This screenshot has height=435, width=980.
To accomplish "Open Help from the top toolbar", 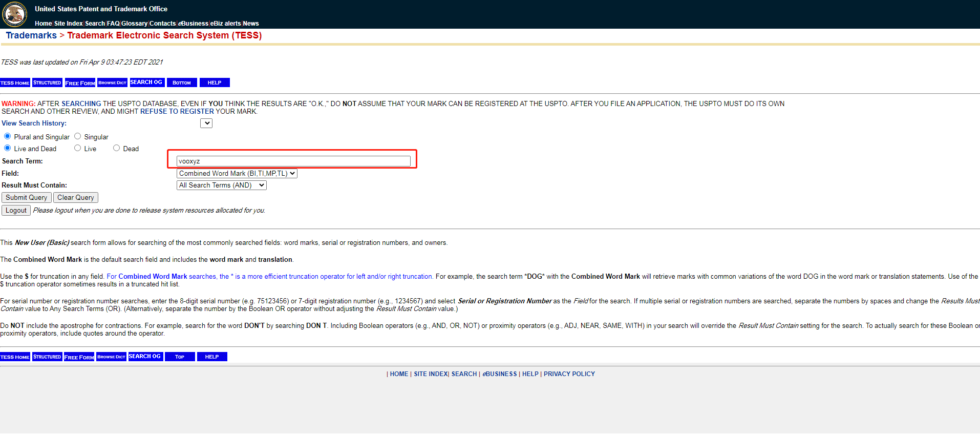I will pos(214,83).
